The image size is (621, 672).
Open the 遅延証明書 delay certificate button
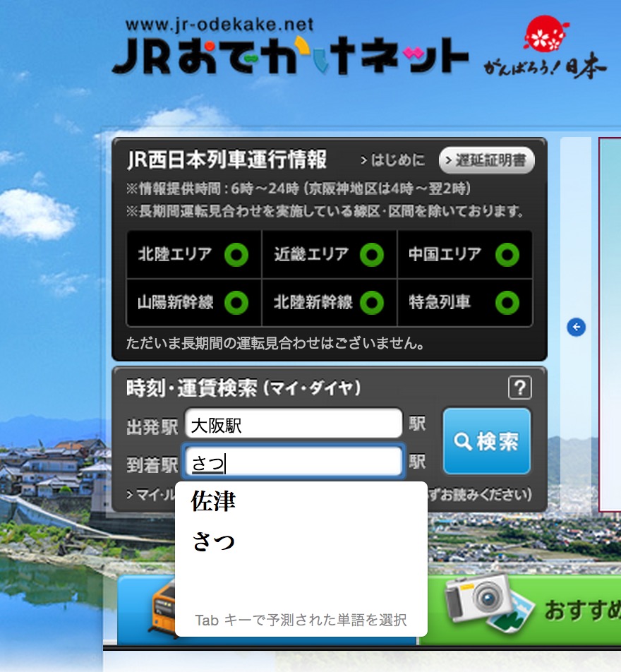coord(487,160)
